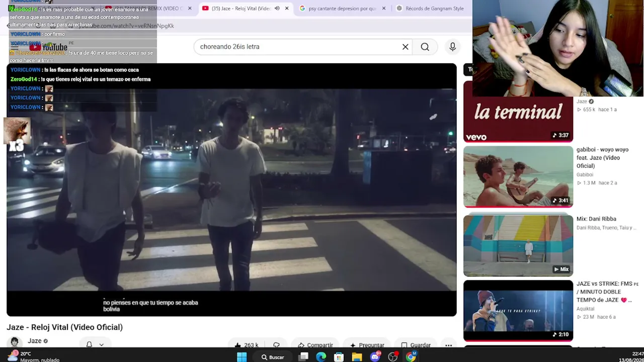644x362 pixels.
Task: Mute the Jaze Reloj Vital tab audio
Action: (277, 8)
